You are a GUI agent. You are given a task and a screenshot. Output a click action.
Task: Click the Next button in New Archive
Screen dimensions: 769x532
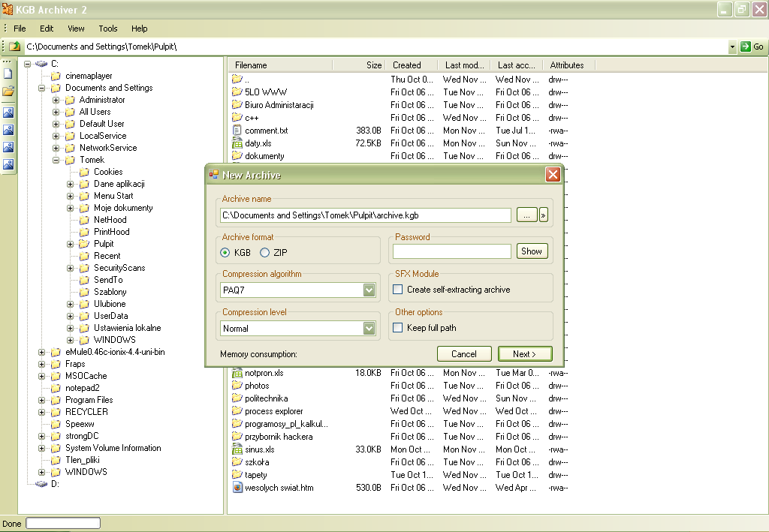tap(525, 353)
